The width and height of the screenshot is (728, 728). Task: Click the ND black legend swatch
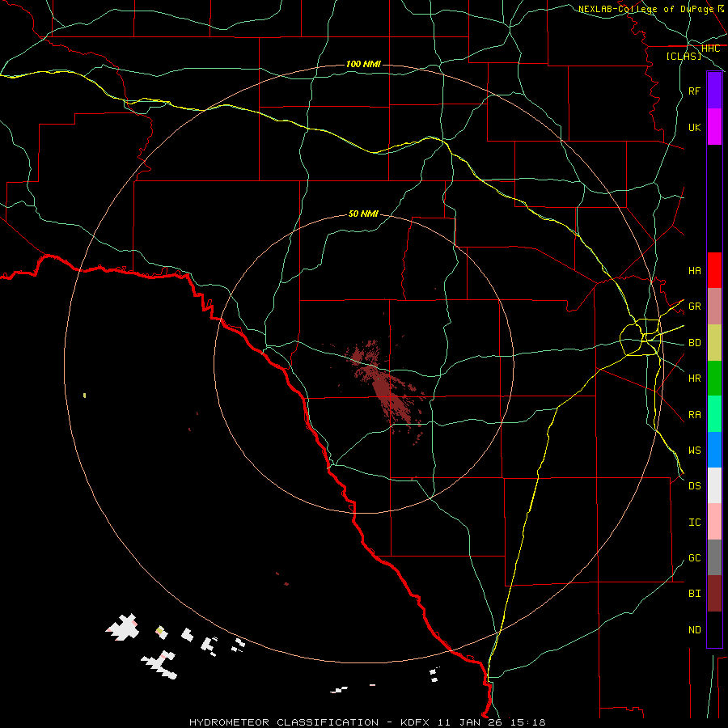pyautogui.click(x=714, y=629)
